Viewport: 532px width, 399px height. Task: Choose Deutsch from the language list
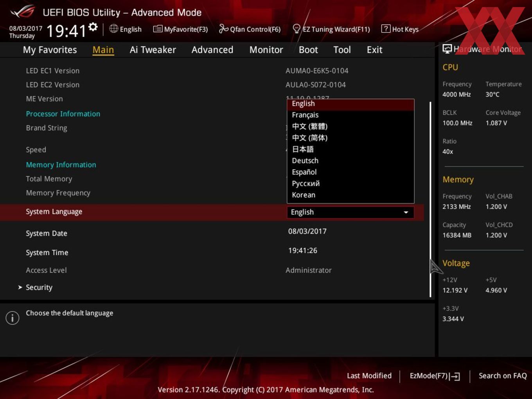350,160
